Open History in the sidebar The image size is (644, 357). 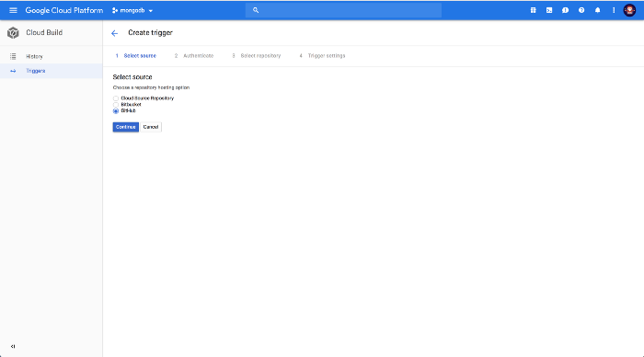52,56
